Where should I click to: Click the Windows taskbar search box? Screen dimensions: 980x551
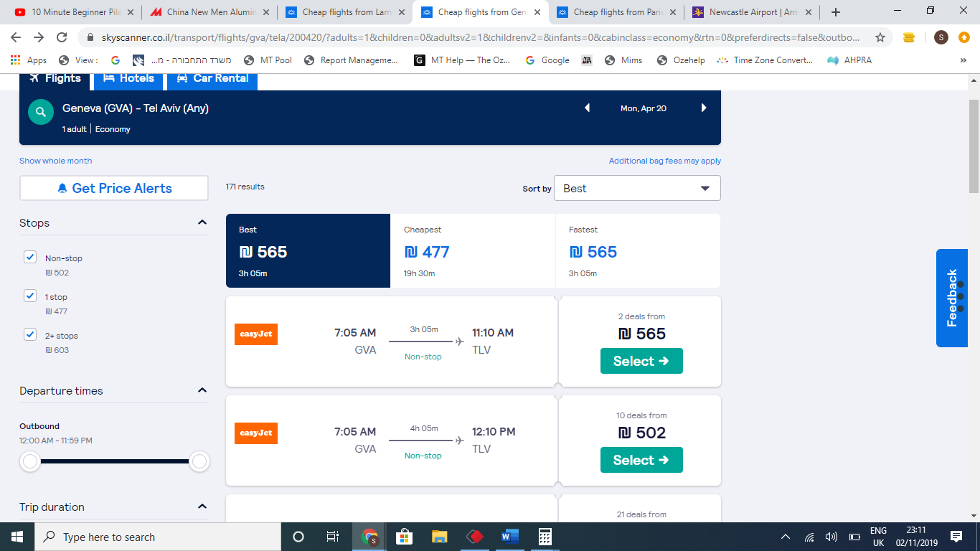click(158, 537)
